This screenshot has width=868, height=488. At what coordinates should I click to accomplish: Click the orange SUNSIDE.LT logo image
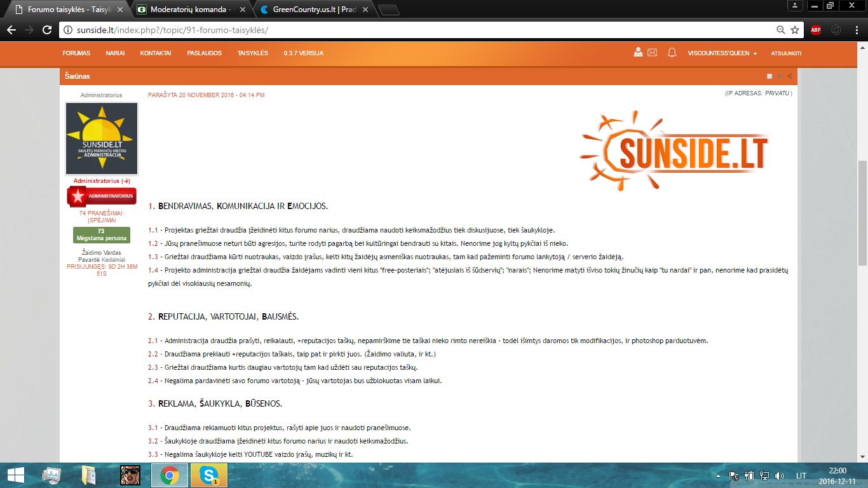click(x=674, y=151)
